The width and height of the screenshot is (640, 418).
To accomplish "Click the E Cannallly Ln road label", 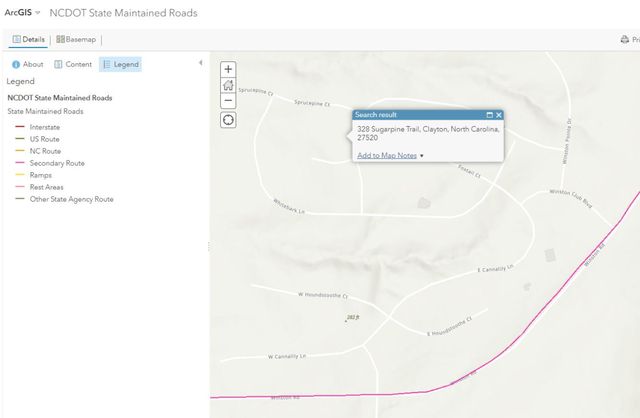I will pos(496,268).
